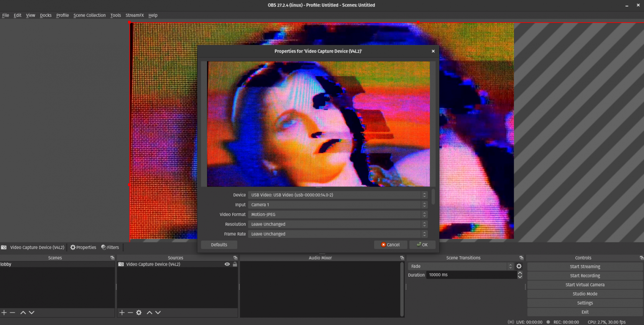The width and height of the screenshot is (644, 325).
Task: Pop out the Audio Mixer dock
Action: (402, 258)
